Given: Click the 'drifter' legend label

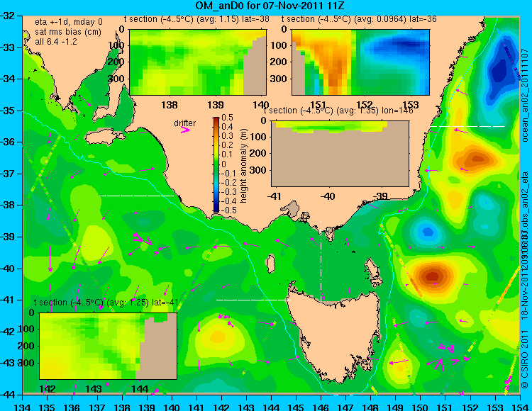Looking at the screenshot, I should [x=185, y=123].
